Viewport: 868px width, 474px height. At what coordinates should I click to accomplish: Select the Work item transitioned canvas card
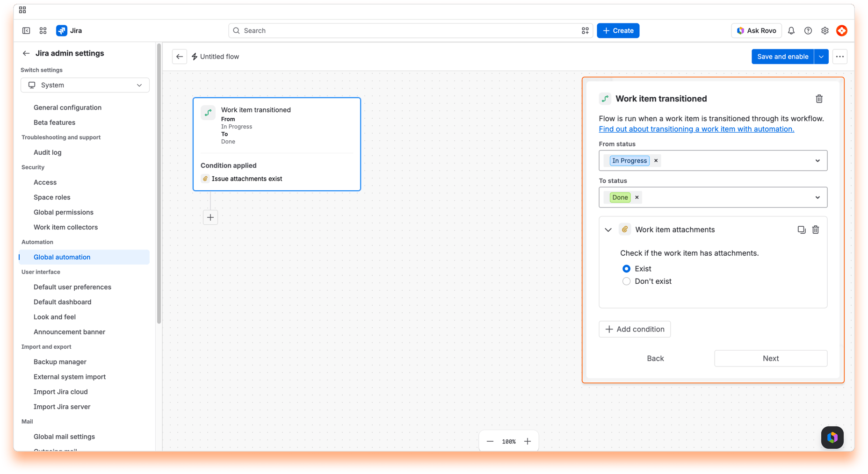tap(277, 144)
